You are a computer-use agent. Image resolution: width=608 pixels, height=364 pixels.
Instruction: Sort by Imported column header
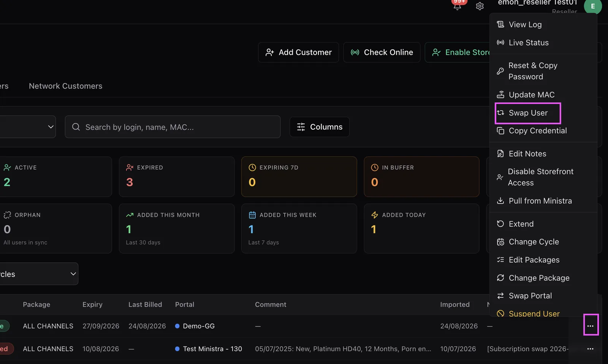pos(455,304)
